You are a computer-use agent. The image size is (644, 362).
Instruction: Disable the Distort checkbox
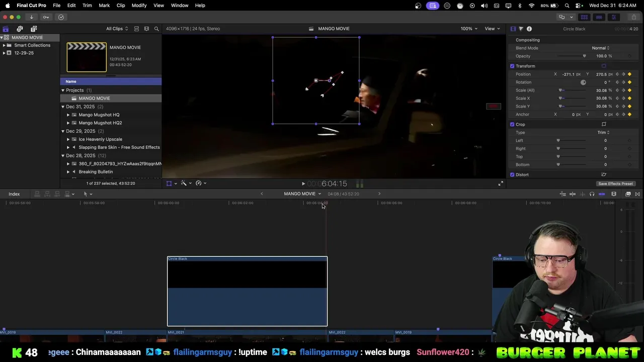512,174
